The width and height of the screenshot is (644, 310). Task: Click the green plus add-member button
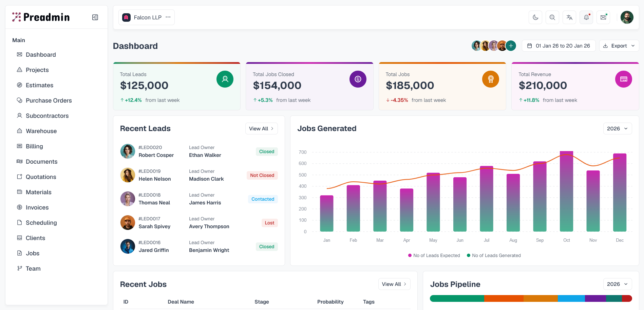[x=511, y=45]
